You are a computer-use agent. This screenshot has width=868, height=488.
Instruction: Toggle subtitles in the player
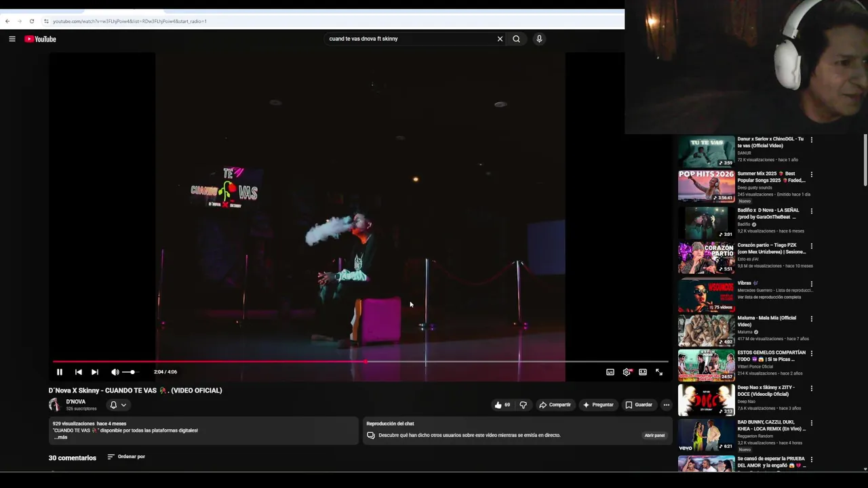coord(610,371)
